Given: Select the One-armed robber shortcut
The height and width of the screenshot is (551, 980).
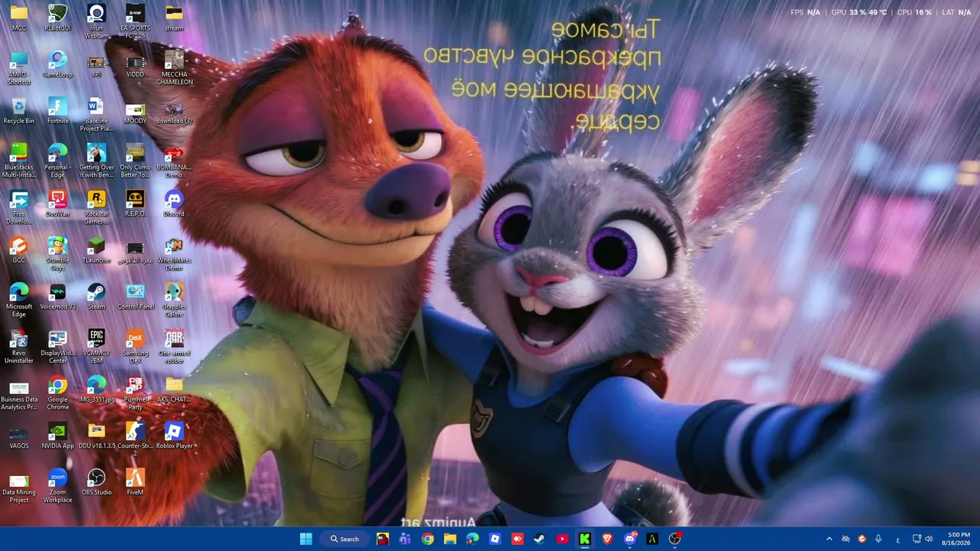Looking at the screenshot, I should 174,347.
